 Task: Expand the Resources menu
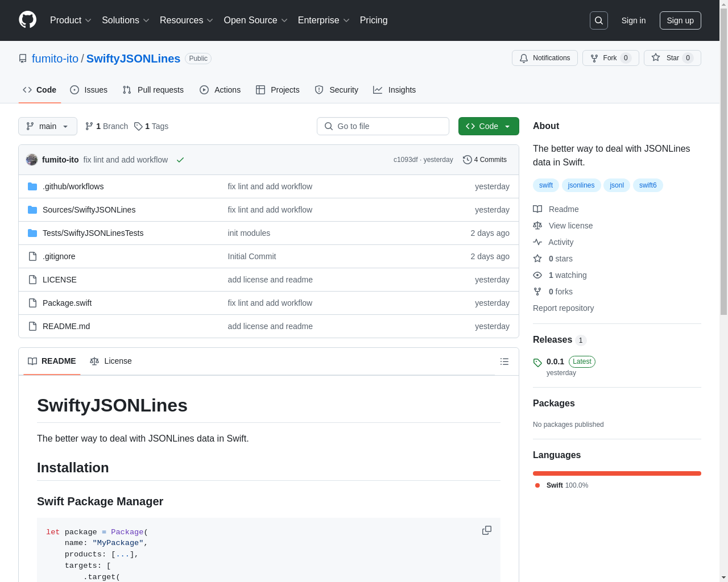(187, 20)
